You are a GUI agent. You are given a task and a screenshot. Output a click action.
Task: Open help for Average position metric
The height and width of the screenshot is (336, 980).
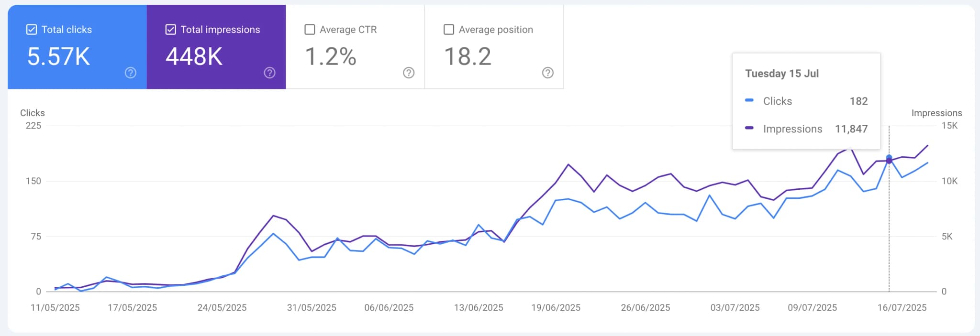point(547,73)
